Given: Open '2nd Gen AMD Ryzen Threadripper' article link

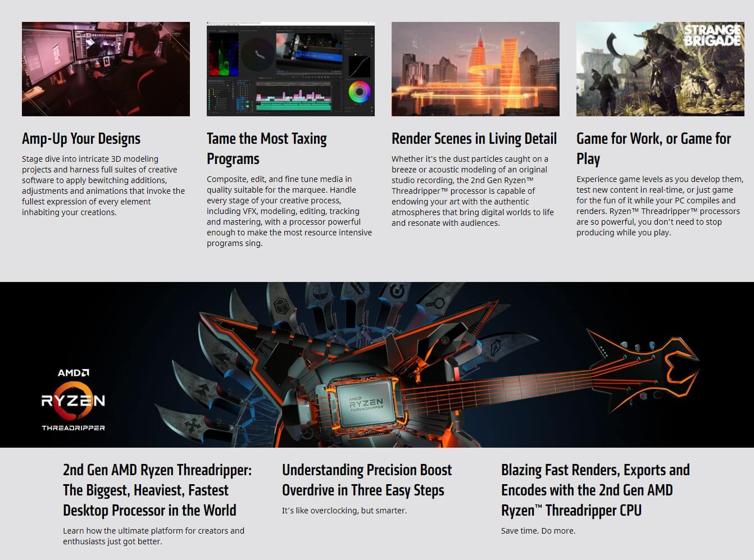Looking at the screenshot, I should tap(157, 490).
